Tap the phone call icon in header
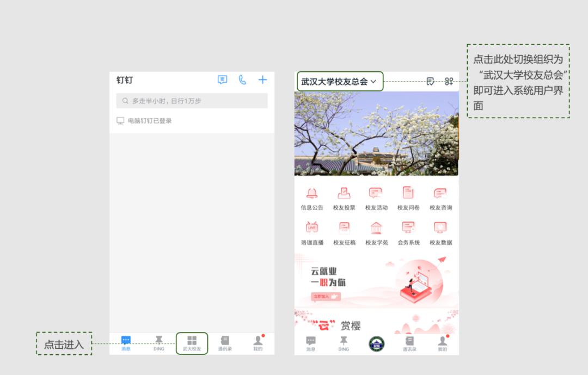The image size is (588, 375). click(x=243, y=79)
